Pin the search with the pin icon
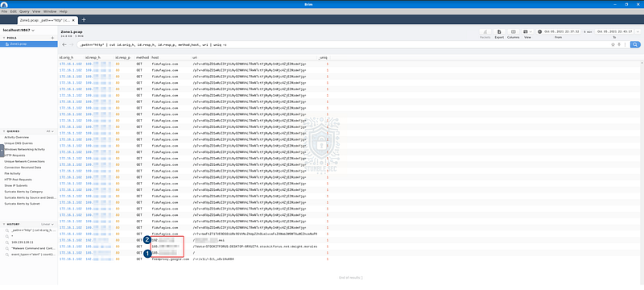 click(x=618, y=44)
